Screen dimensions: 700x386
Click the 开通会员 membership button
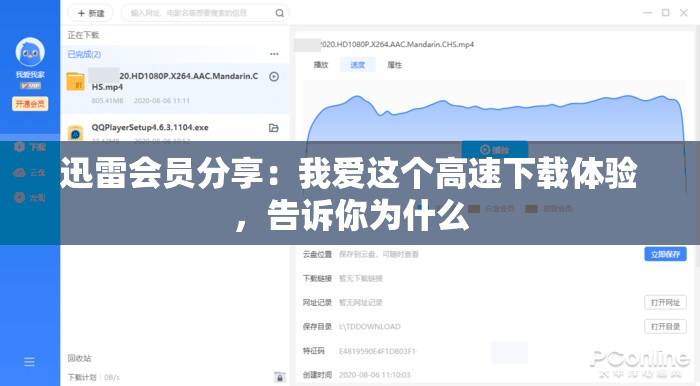pos(30,104)
